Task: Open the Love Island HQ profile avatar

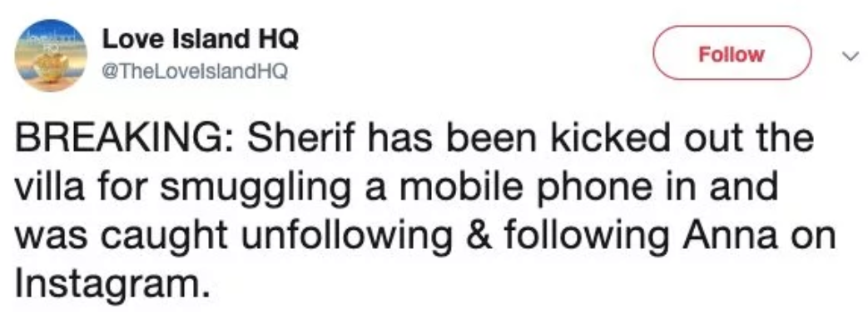Action: click(51, 55)
